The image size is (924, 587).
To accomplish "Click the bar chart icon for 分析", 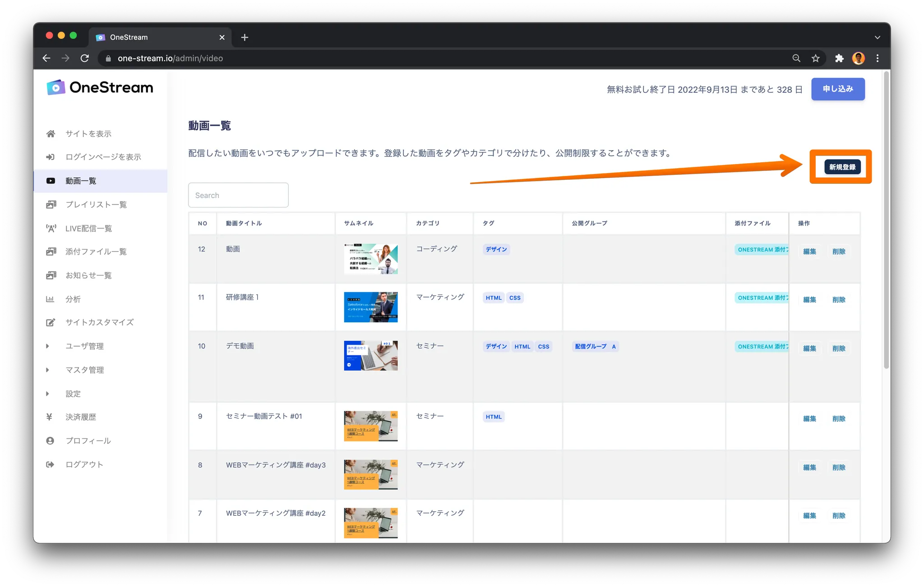I will (x=50, y=299).
